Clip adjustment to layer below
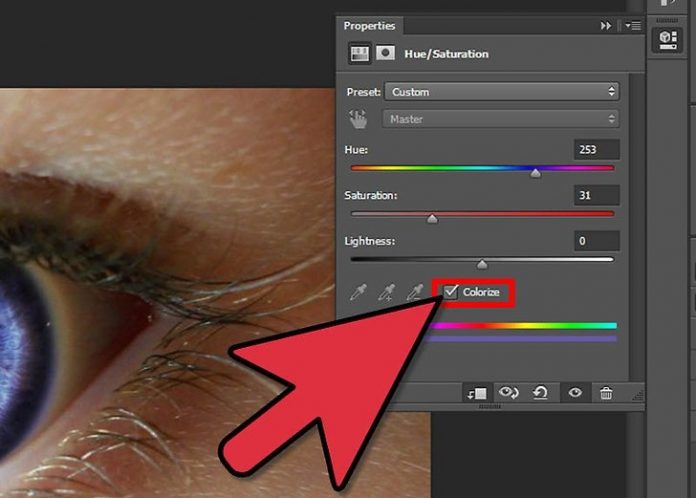The width and height of the screenshot is (696, 498). click(477, 393)
